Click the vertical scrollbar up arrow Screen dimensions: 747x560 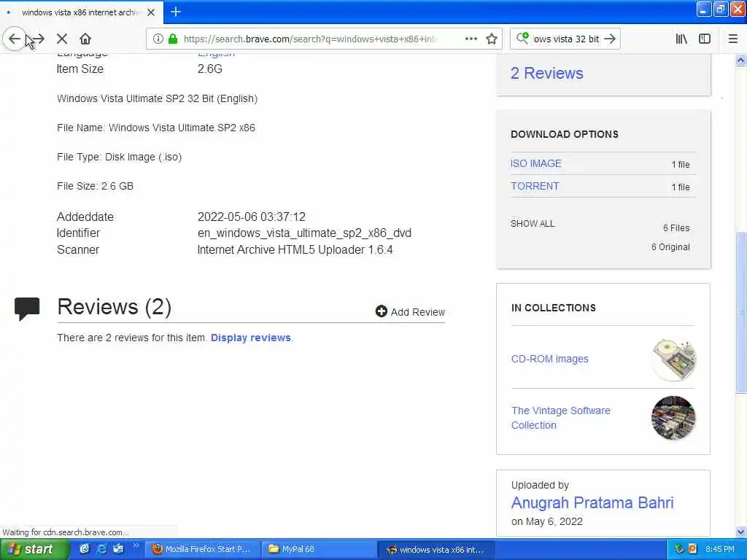741,60
